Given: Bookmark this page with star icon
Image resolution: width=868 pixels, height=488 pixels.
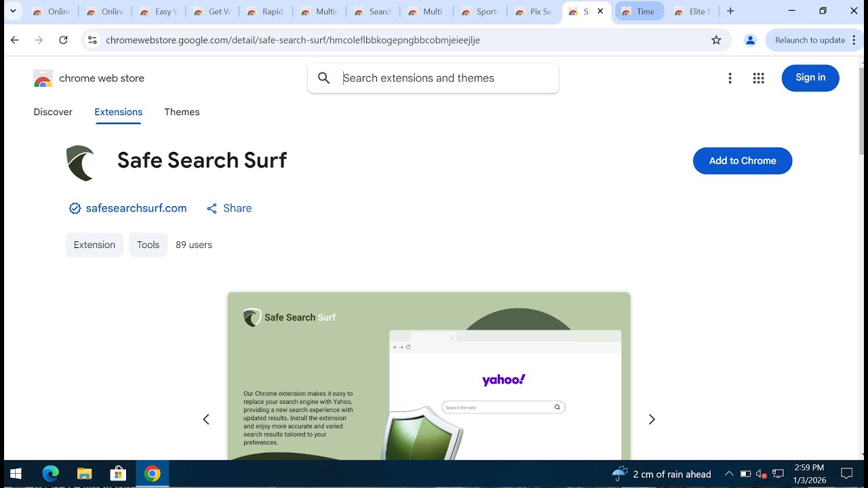Looking at the screenshot, I should (716, 40).
